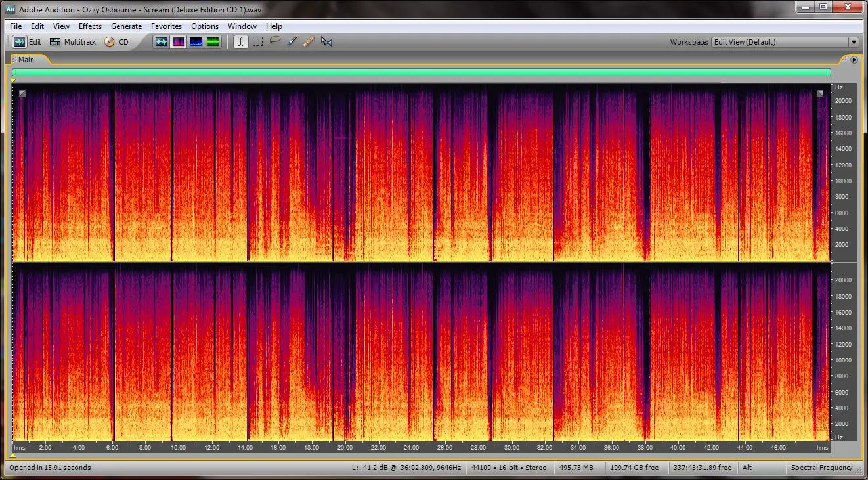Viewport: 868px width, 480px height.
Task: Click the Adobe Audition title bar icon
Action: pyautogui.click(x=11, y=9)
